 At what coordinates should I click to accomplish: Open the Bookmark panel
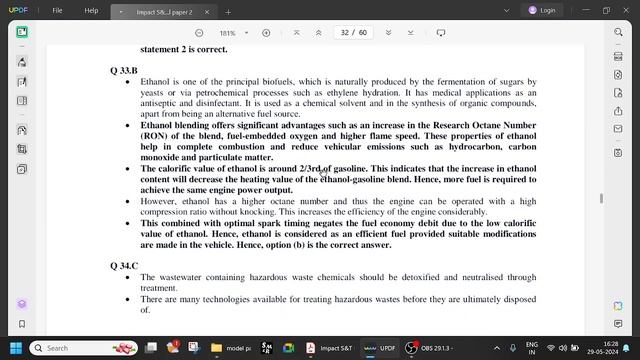coord(22,324)
